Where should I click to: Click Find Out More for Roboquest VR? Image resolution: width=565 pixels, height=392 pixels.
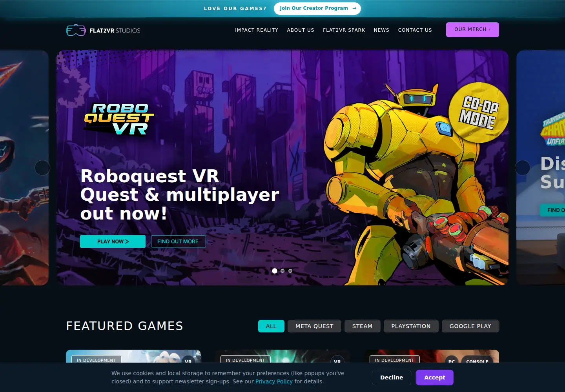(x=178, y=241)
